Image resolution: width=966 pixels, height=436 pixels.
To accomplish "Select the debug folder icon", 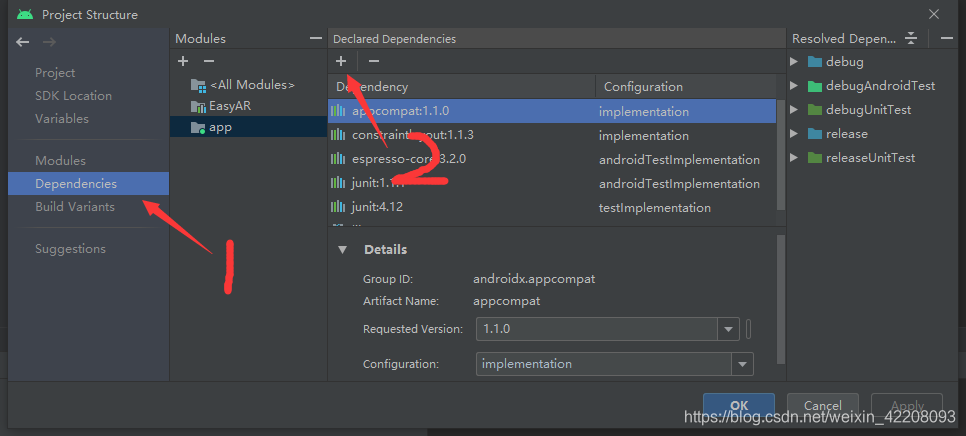I will click(x=815, y=62).
